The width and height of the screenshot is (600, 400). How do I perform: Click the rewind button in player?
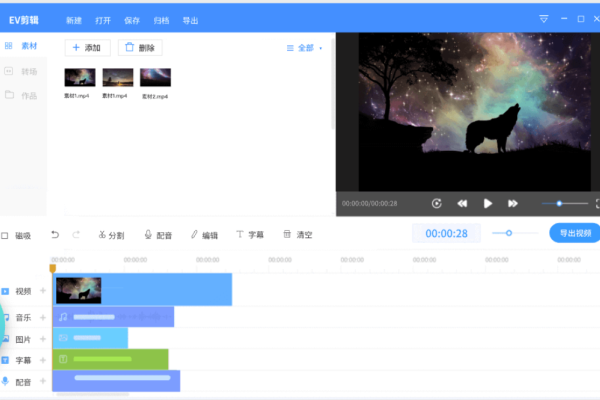[x=462, y=203]
